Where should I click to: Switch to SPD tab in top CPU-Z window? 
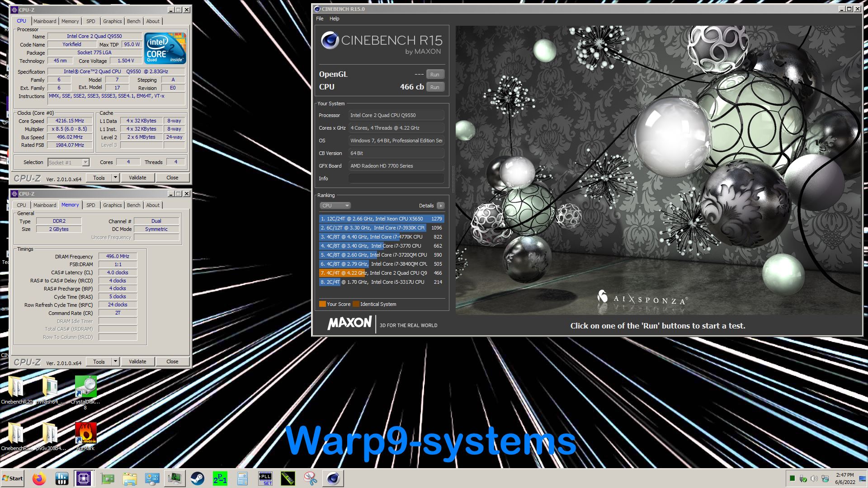coord(91,21)
